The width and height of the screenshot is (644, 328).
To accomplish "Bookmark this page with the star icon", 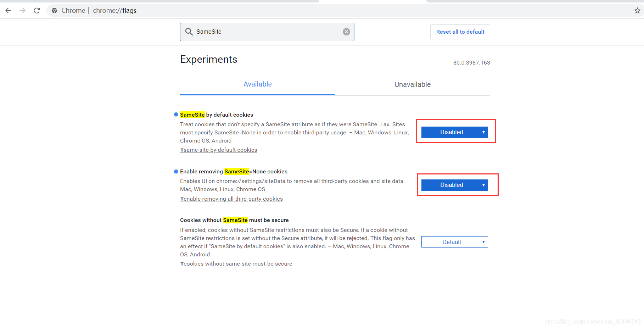I will (637, 10).
